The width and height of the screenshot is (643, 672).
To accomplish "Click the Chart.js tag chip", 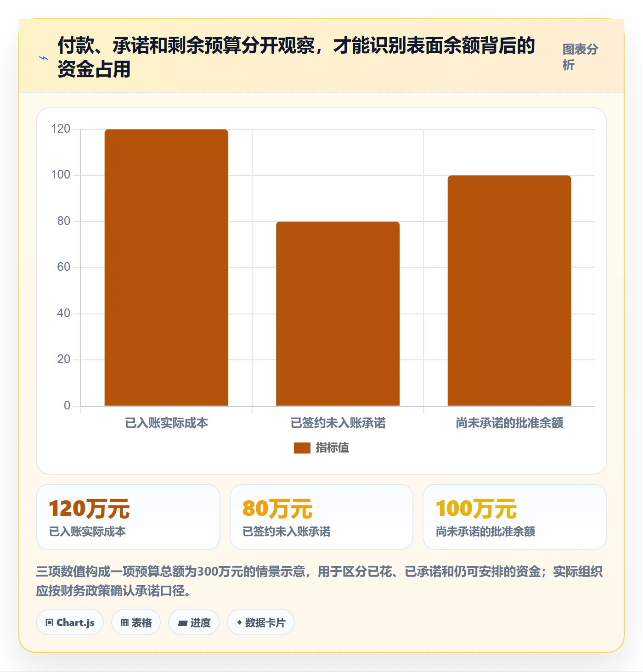I will tap(70, 622).
